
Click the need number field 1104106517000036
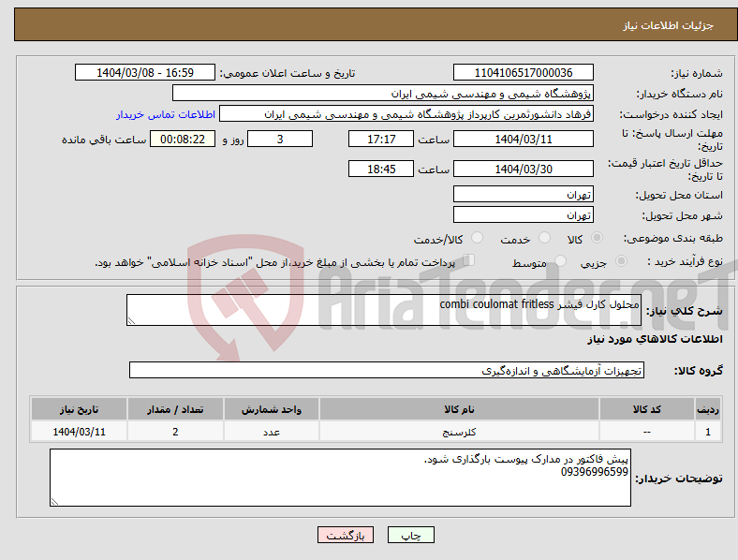(523, 72)
